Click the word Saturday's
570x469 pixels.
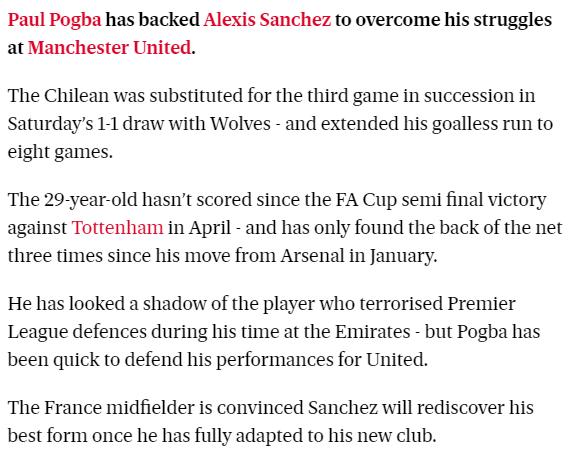point(51,124)
